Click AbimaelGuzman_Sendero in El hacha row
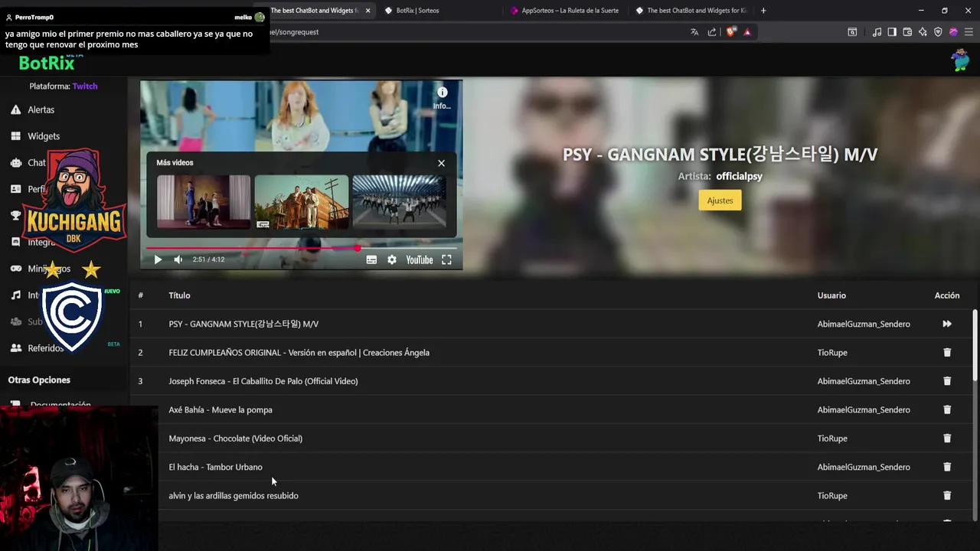The width and height of the screenshot is (980, 551). [864, 467]
